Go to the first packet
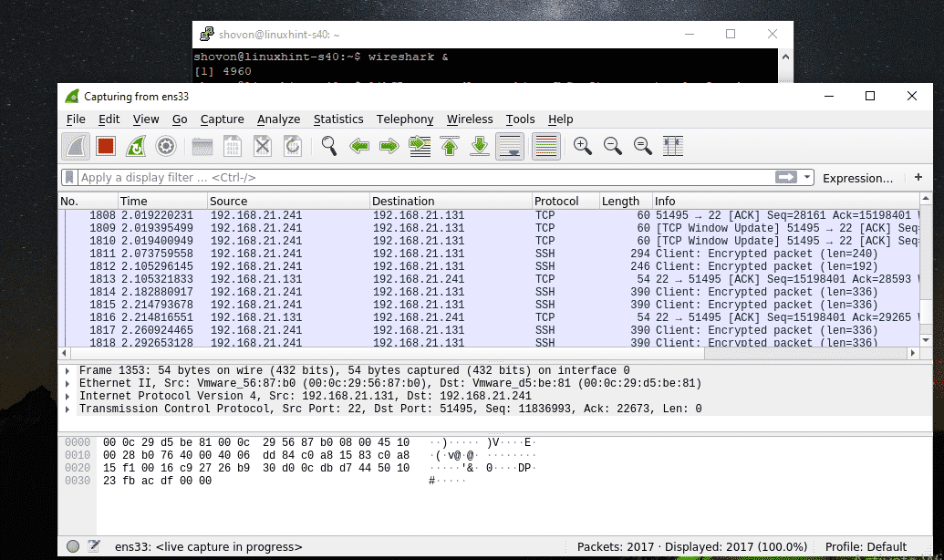Image resolution: width=944 pixels, height=560 pixels. click(x=449, y=146)
